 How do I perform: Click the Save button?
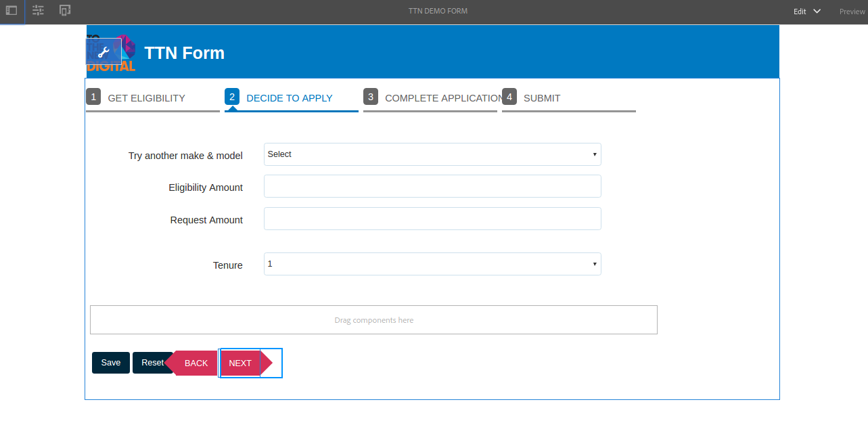point(111,363)
